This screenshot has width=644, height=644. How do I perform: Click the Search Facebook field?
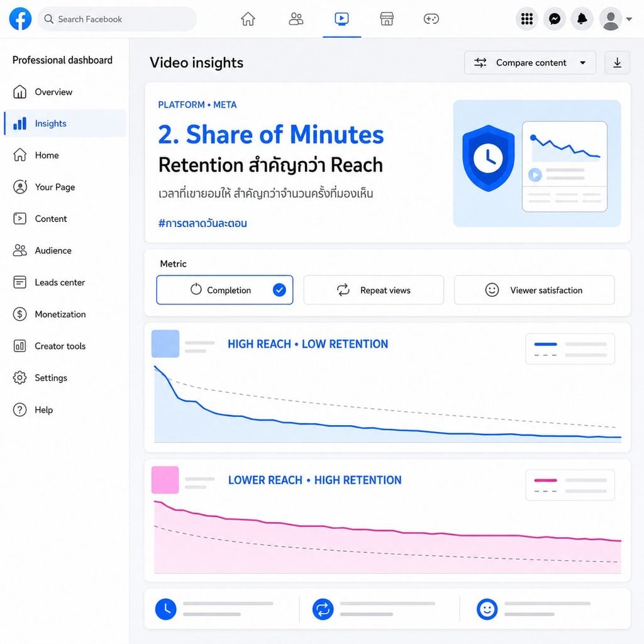[x=117, y=19]
